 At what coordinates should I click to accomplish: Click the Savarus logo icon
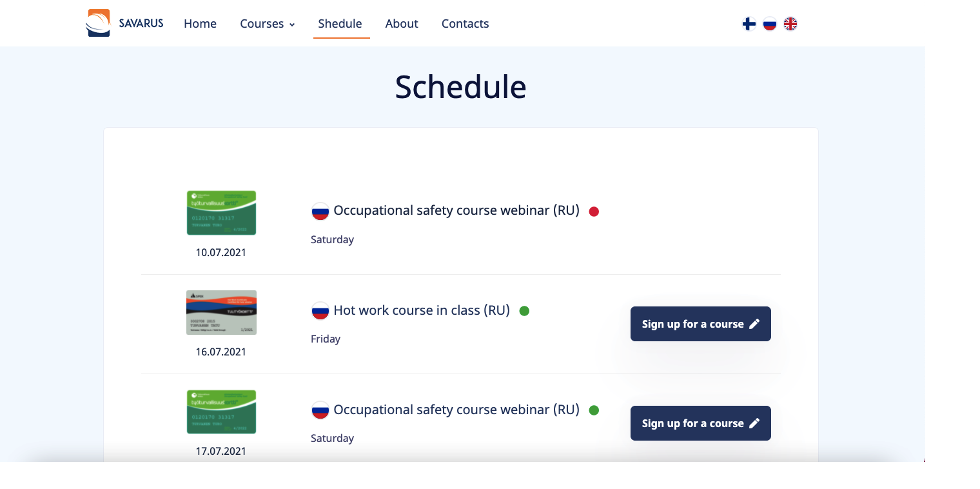pyautogui.click(x=98, y=23)
